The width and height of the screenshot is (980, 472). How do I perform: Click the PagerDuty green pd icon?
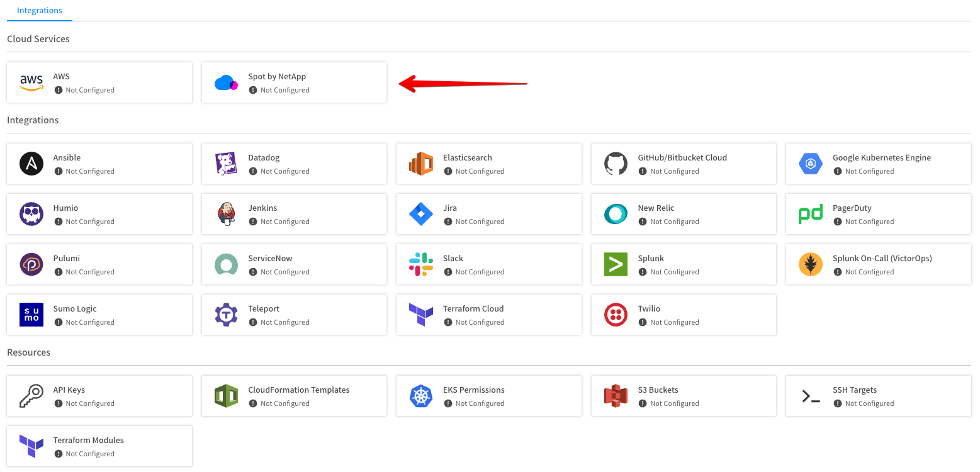point(811,214)
